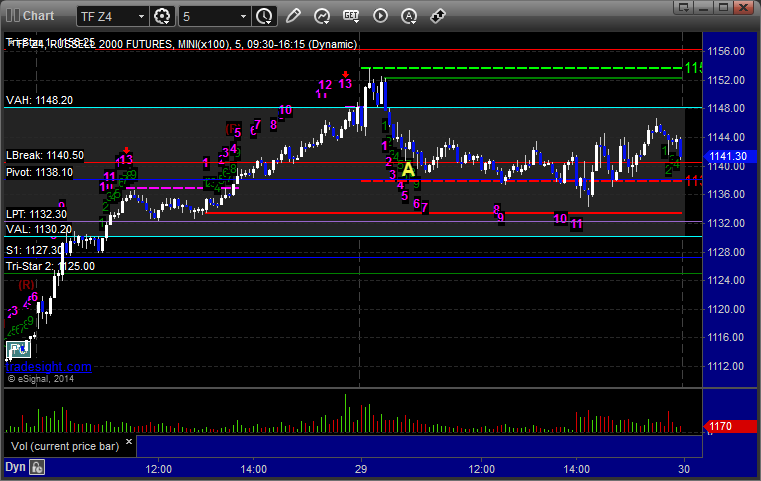Click the Chart window menu handle

pyautogui.click(x=13, y=16)
